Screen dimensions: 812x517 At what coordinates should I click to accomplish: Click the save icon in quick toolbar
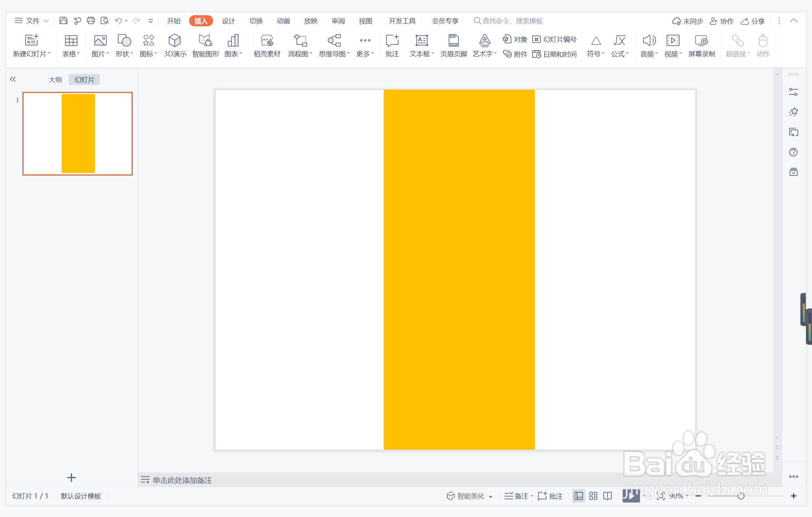click(x=63, y=21)
